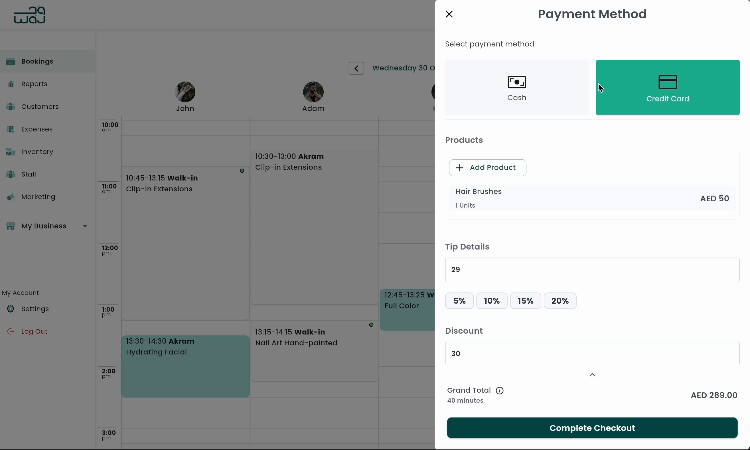Click the Inventory icon
Image resolution: width=750 pixels, height=450 pixels.
(11, 152)
